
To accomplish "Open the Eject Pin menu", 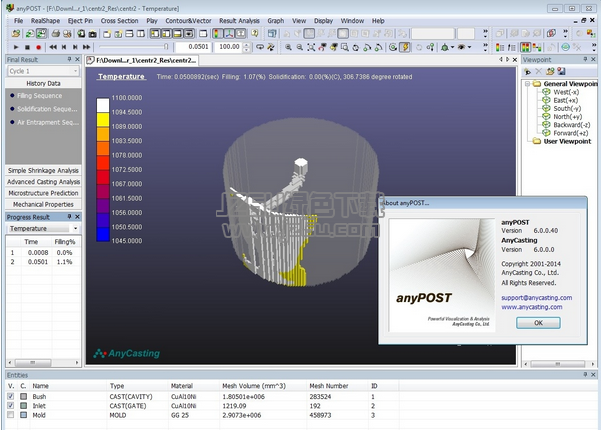I will coord(80,21).
